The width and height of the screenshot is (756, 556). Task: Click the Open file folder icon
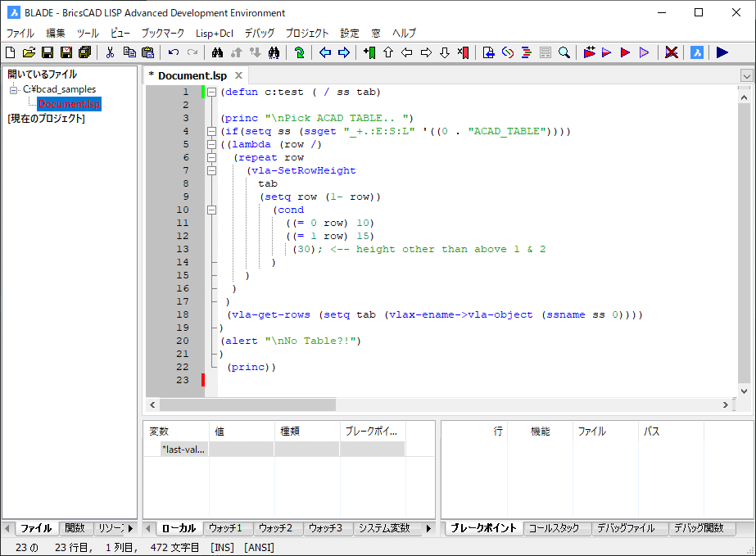[x=29, y=52]
